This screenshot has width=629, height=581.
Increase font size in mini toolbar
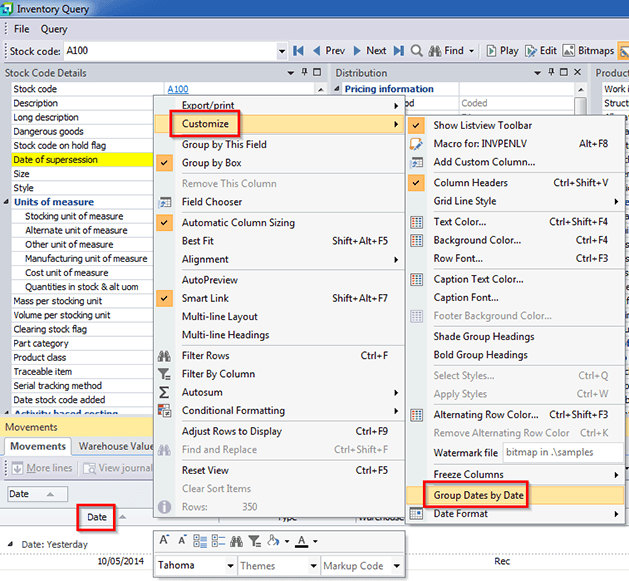click(164, 540)
